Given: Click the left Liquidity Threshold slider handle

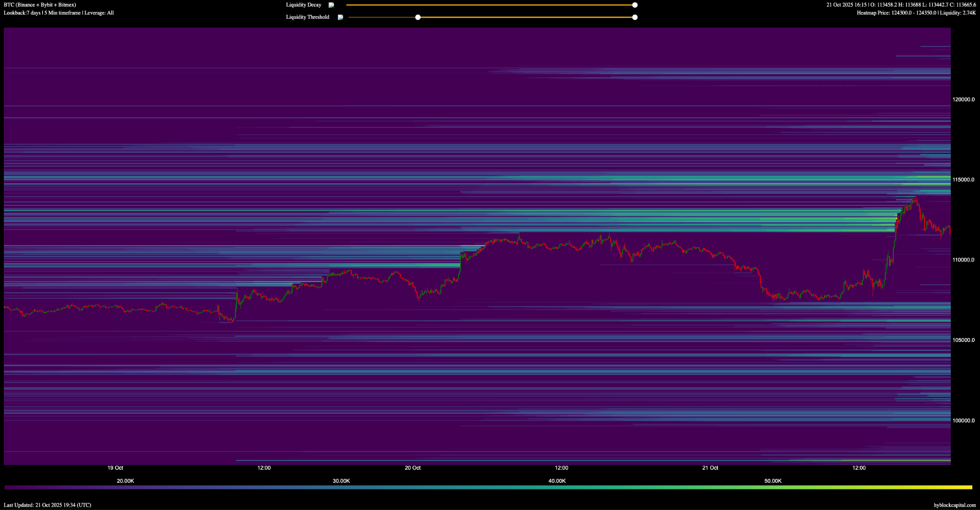Looking at the screenshot, I should tap(418, 17).
